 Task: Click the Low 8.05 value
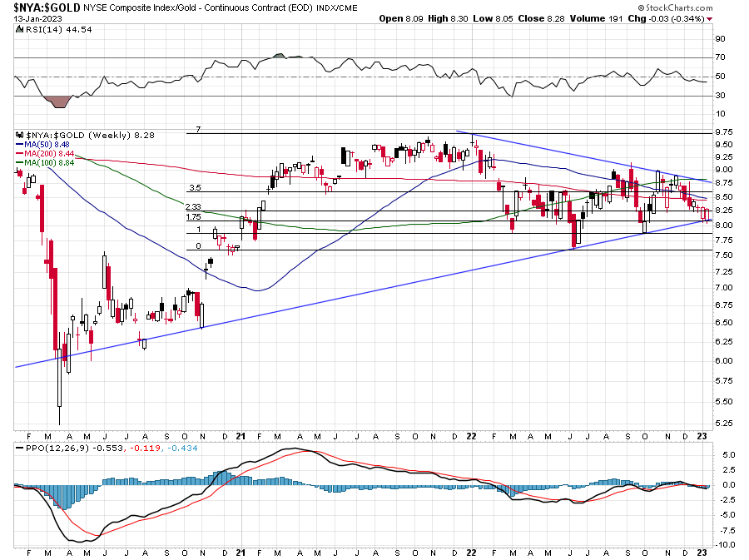click(x=493, y=18)
